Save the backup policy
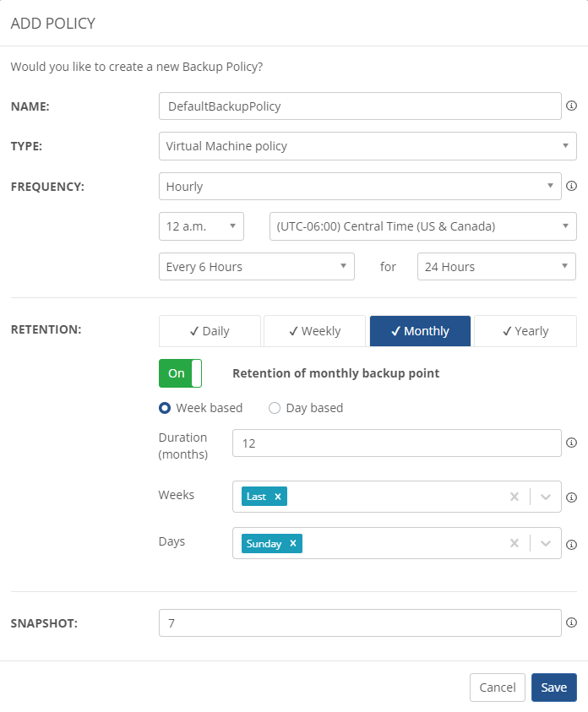 tap(553, 688)
